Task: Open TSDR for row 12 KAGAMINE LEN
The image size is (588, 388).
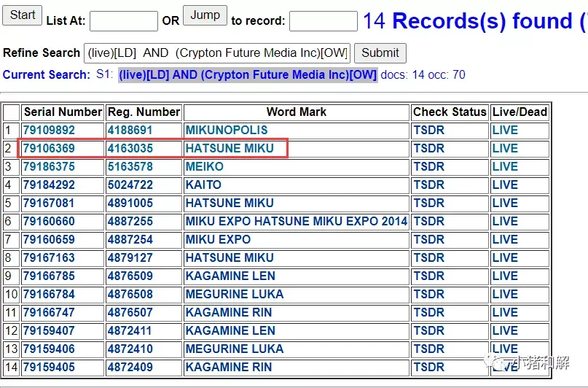Action: [x=428, y=331]
